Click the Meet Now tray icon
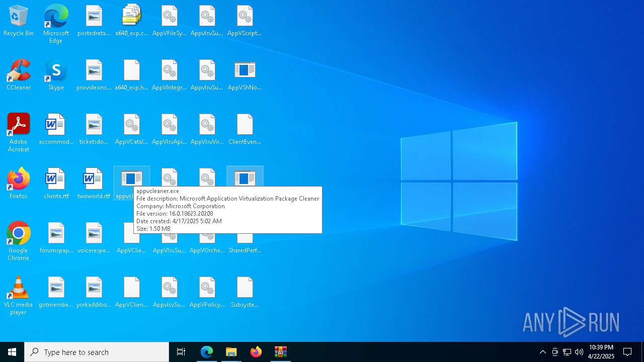 (x=555, y=352)
